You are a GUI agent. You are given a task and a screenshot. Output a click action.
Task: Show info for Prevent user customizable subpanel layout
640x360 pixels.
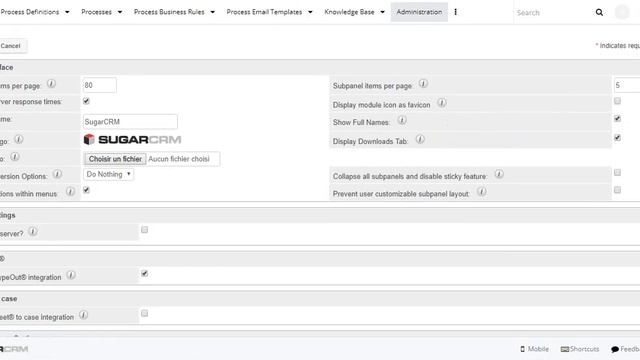(482, 191)
